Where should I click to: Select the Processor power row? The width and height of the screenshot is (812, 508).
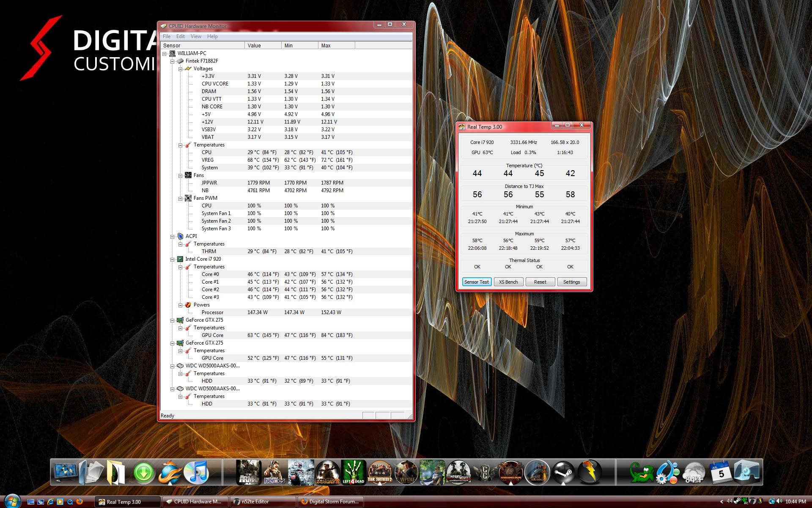[286, 312]
